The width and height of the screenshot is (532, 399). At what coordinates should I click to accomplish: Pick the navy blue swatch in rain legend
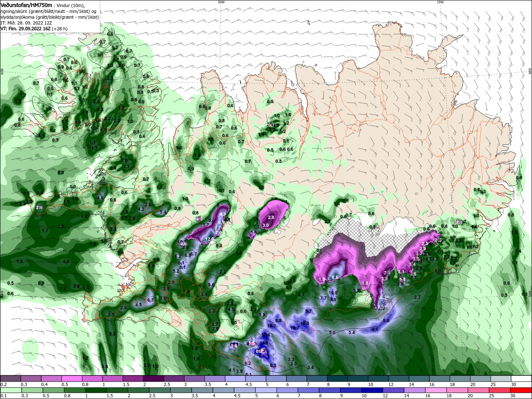(371, 390)
